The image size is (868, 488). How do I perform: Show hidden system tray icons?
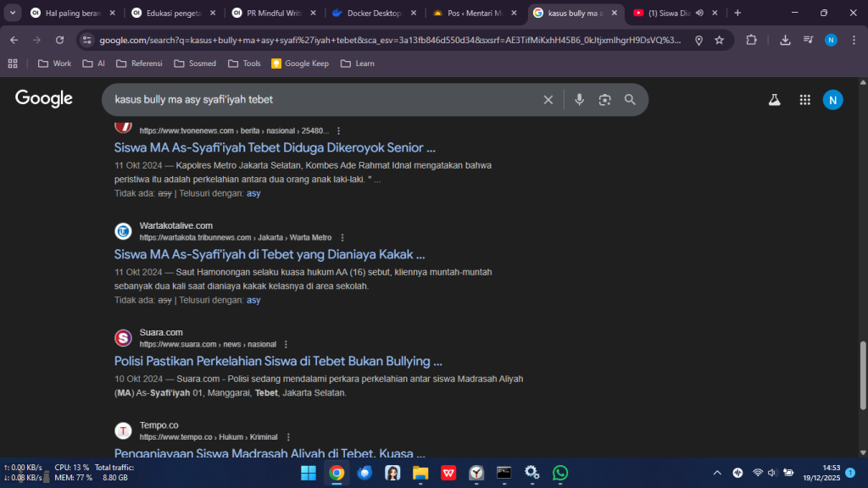717,473
